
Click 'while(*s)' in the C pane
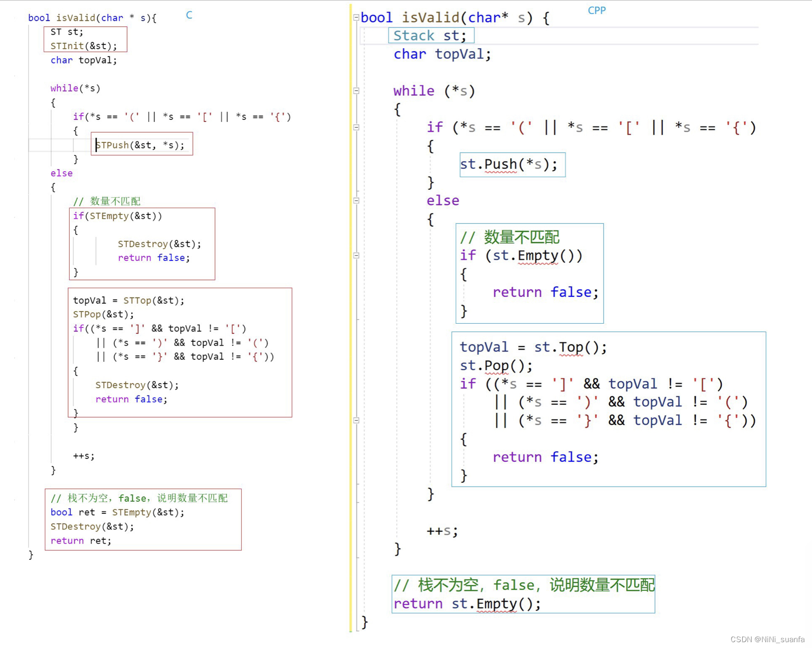click(x=76, y=88)
